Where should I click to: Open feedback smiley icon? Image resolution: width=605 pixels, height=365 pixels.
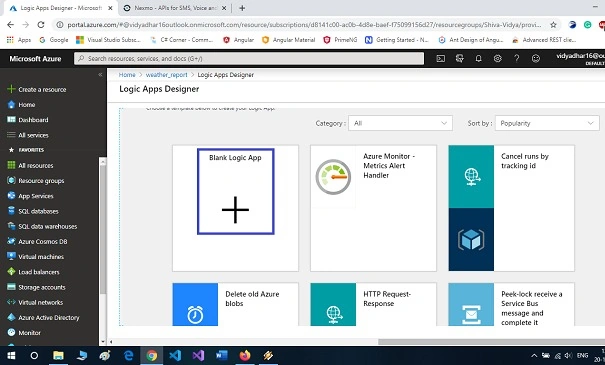coord(536,59)
